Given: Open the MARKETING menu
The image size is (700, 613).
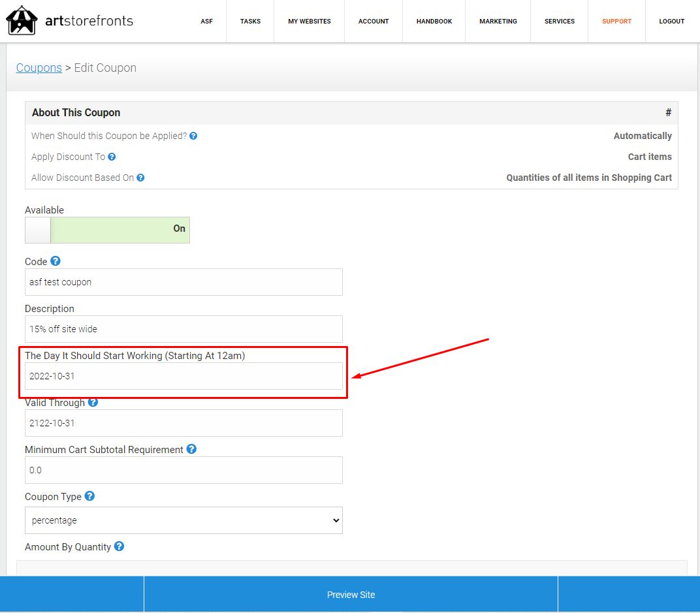Looking at the screenshot, I should [498, 21].
